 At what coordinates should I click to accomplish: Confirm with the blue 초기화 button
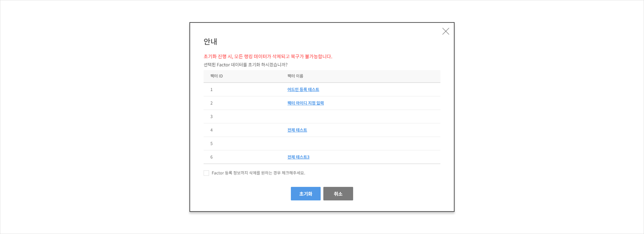tap(305, 194)
